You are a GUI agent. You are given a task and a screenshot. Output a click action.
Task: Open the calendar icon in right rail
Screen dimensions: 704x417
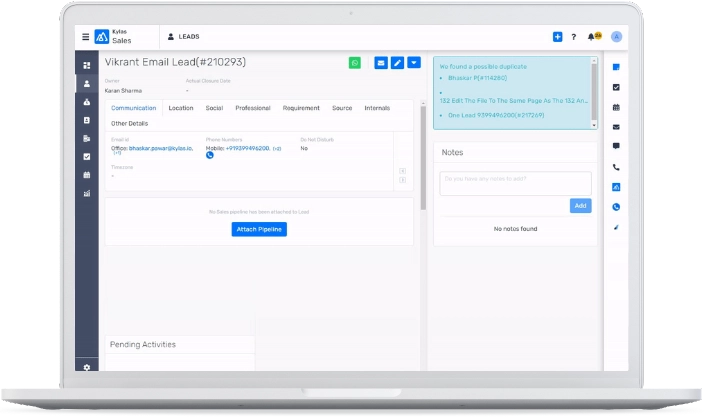(616, 107)
